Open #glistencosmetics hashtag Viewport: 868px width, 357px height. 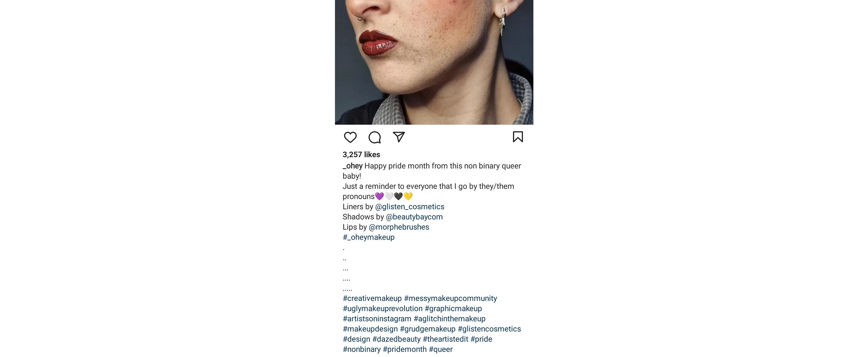pyautogui.click(x=489, y=329)
